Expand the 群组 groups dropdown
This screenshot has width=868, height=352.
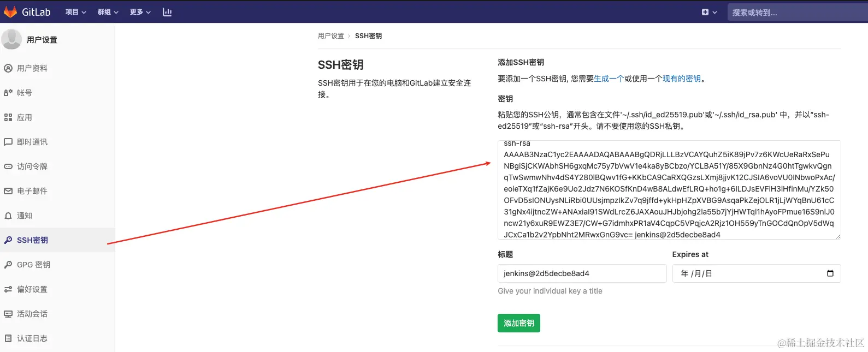point(108,12)
